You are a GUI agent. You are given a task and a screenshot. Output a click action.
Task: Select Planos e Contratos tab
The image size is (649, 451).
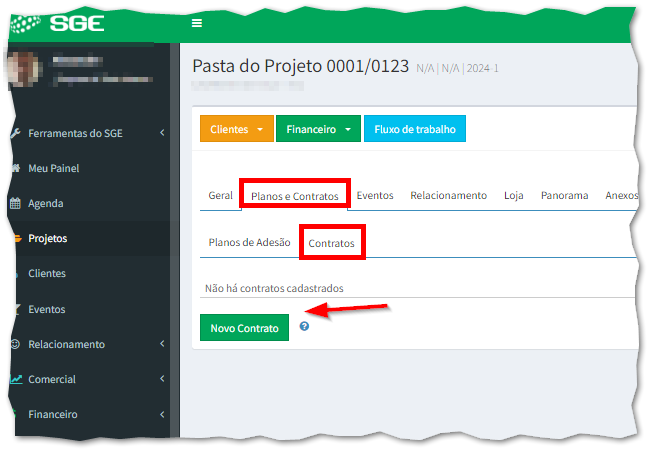(295, 196)
